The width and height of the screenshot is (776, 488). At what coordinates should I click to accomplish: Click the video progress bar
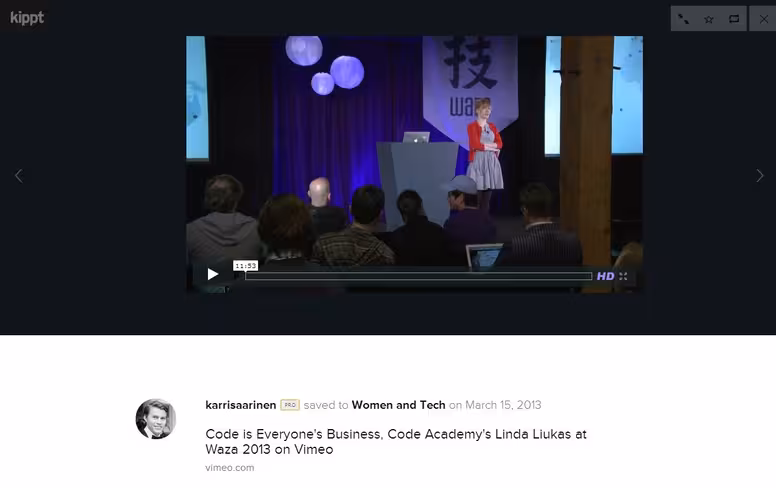tap(418, 276)
